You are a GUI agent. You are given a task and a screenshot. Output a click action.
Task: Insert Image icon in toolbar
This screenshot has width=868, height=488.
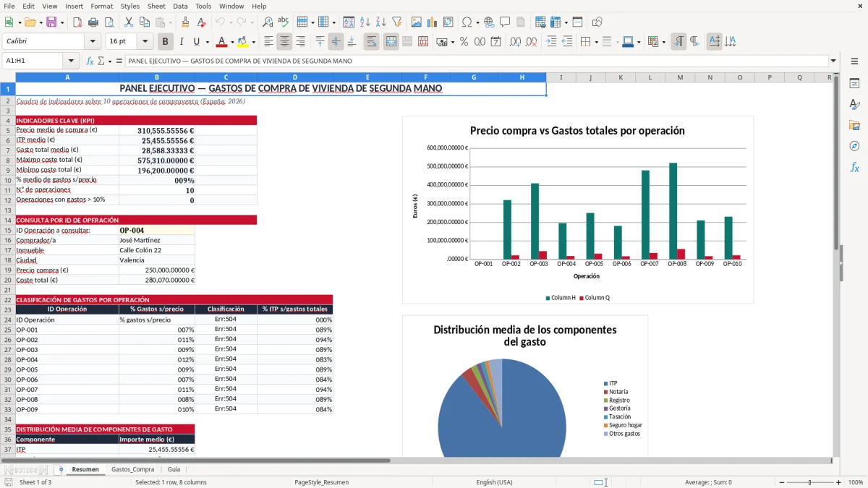[417, 22]
